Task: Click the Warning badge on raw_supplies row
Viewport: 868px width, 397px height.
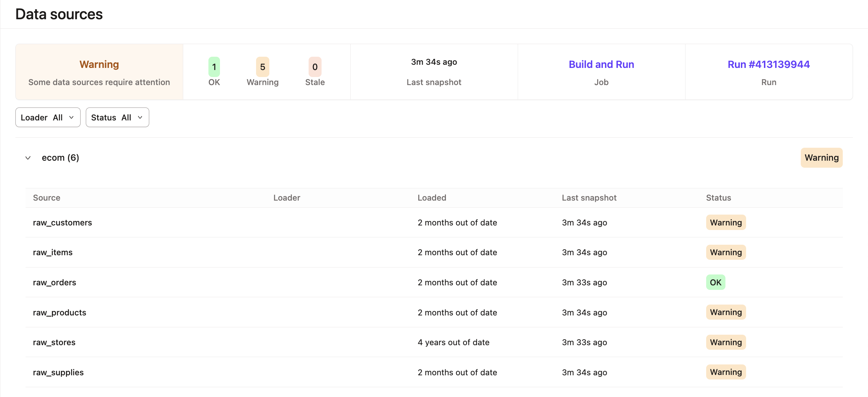Action: click(x=725, y=372)
